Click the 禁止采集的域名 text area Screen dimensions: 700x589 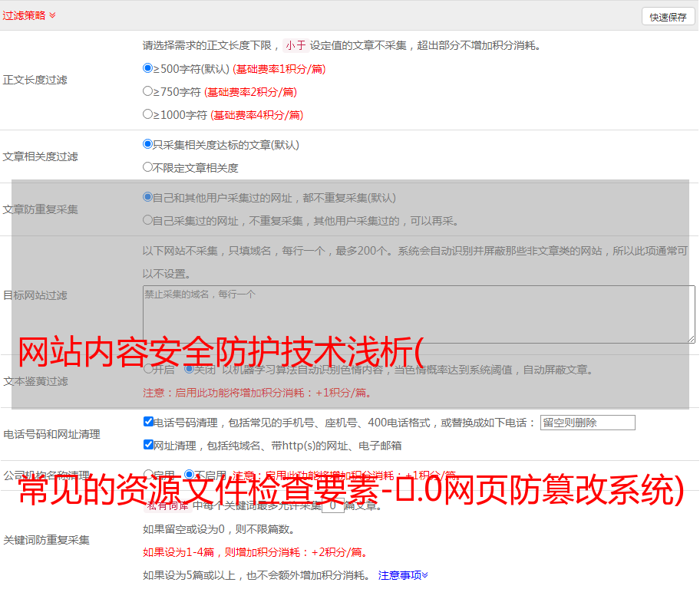pyautogui.click(x=418, y=314)
